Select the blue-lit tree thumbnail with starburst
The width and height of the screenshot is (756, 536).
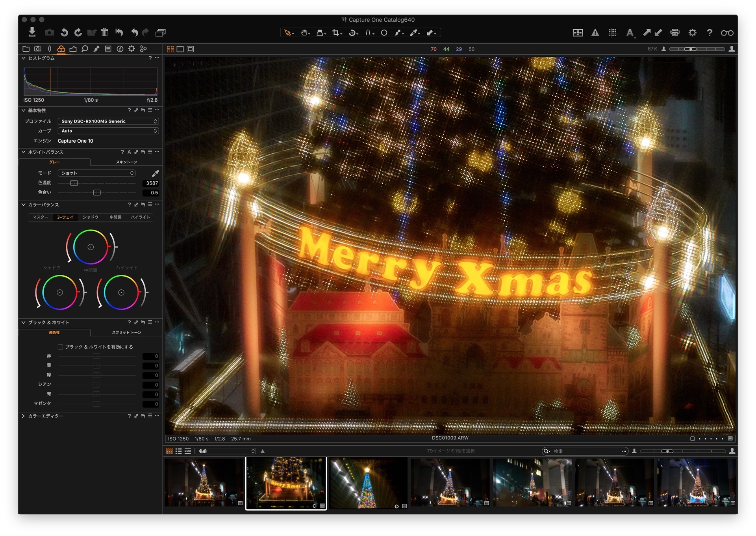point(368,483)
